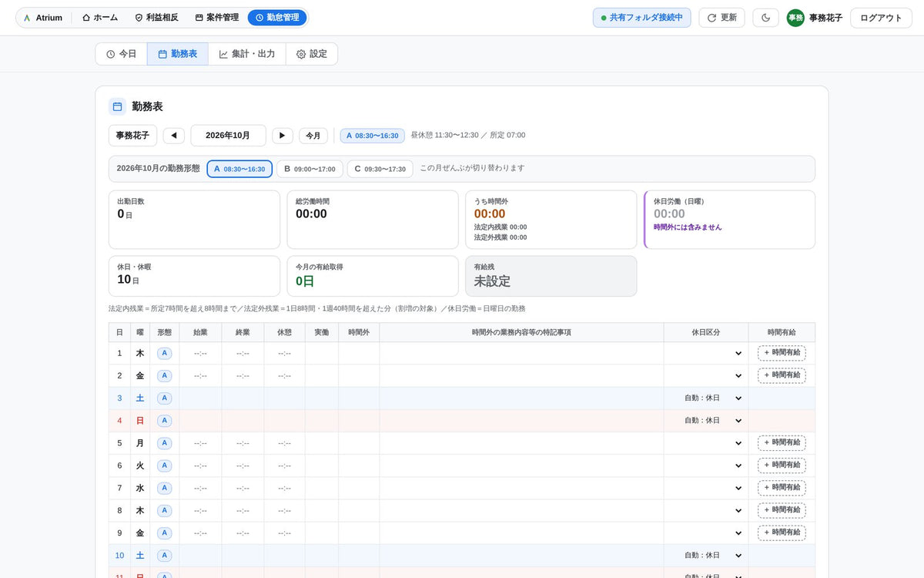Click the A shift badge for day 7 水

tap(164, 488)
